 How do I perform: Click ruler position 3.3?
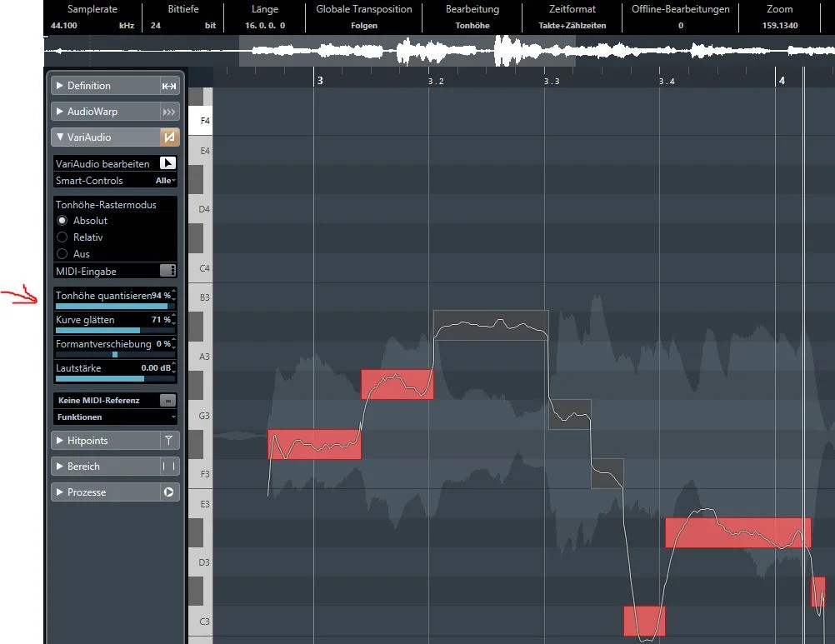pos(551,81)
